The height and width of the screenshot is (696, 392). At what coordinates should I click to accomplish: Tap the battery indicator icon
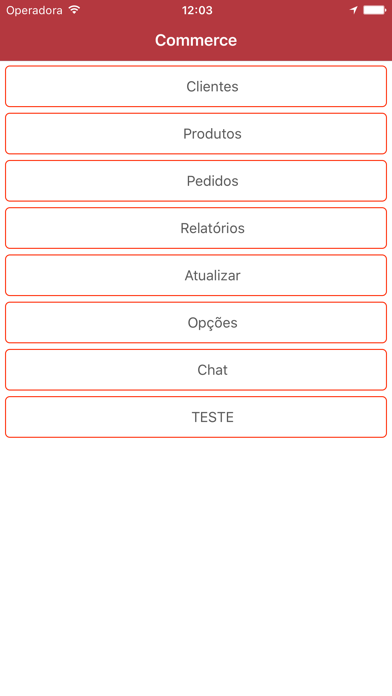pos(374,10)
